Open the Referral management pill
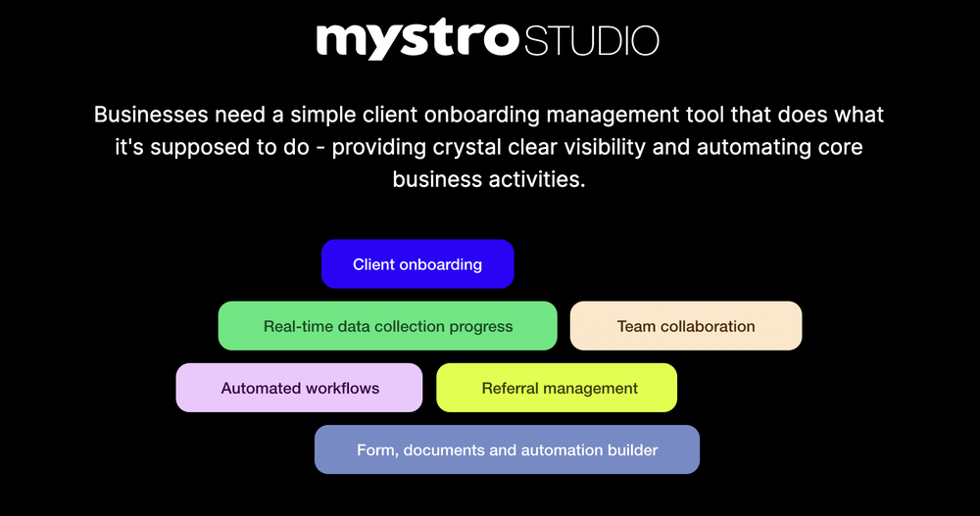 click(557, 388)
